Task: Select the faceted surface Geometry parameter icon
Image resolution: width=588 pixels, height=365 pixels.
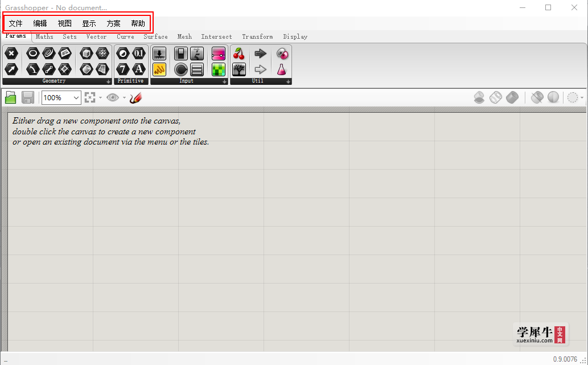Action: coord(103,69)
